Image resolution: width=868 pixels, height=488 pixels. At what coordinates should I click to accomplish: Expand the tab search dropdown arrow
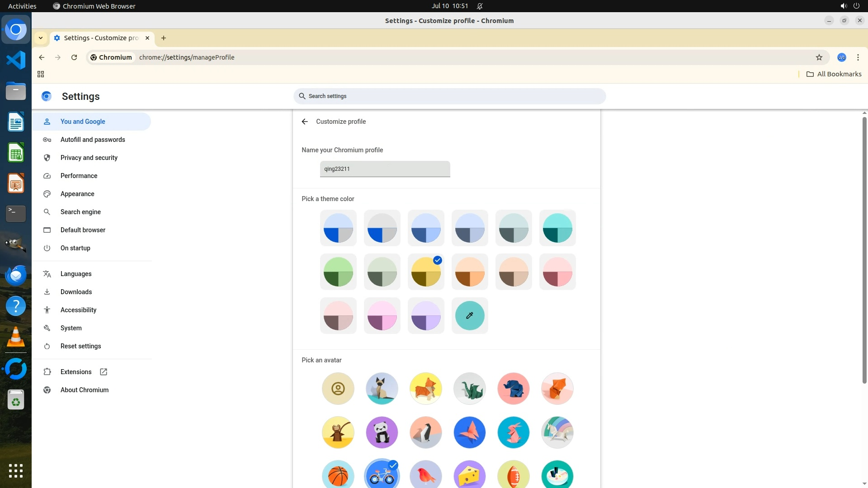tap(41, 38)
